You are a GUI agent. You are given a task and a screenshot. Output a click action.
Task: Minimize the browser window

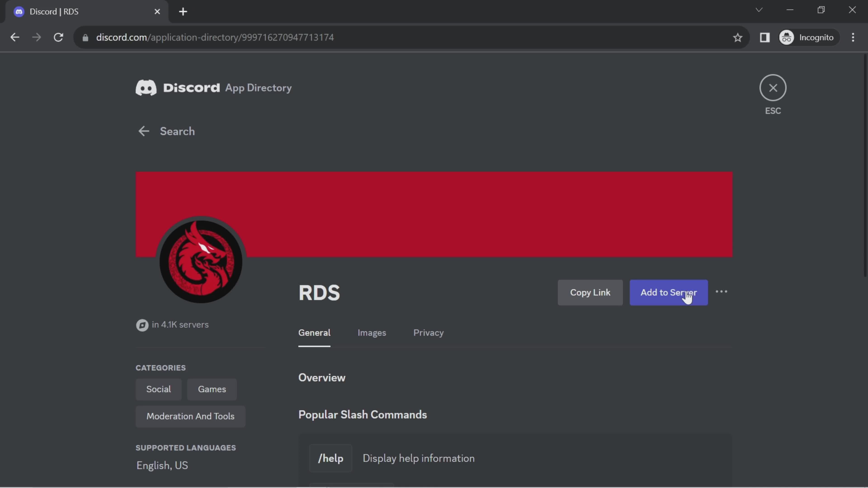click(x=790, y=10)
